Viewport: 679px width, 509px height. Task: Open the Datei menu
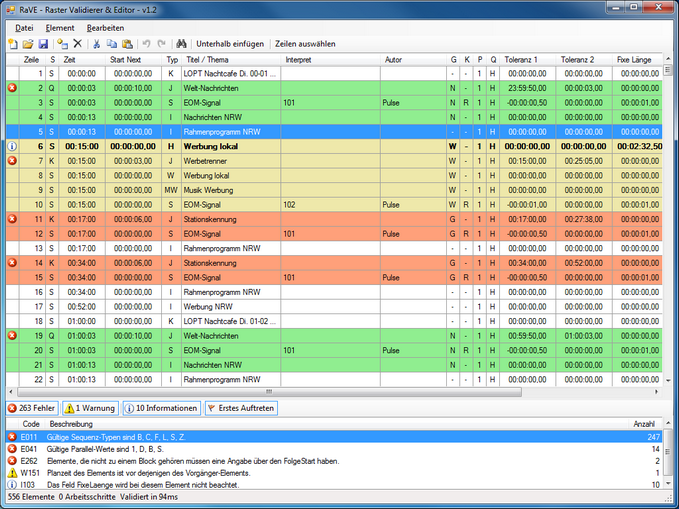click(24, 27)
